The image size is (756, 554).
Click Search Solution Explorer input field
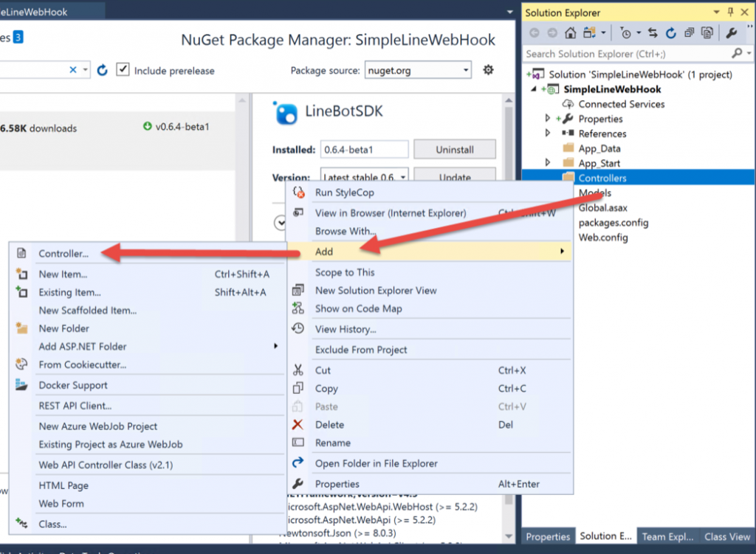[627, 53]
